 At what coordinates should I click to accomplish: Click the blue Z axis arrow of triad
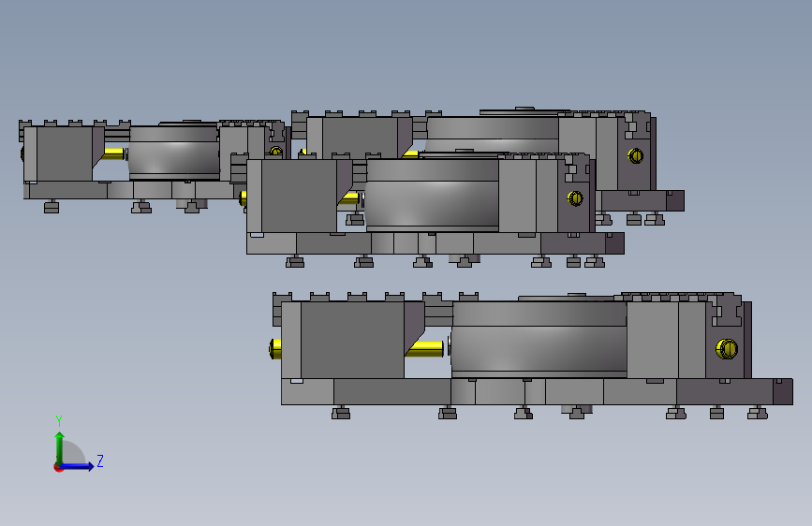coord(77,466)
